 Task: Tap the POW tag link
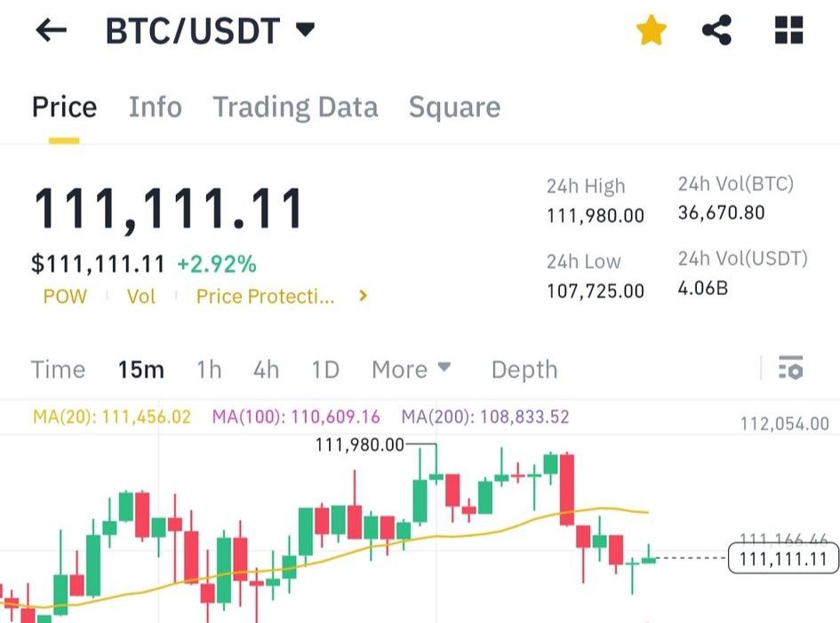pyautogui.click(x=65, y=297)
